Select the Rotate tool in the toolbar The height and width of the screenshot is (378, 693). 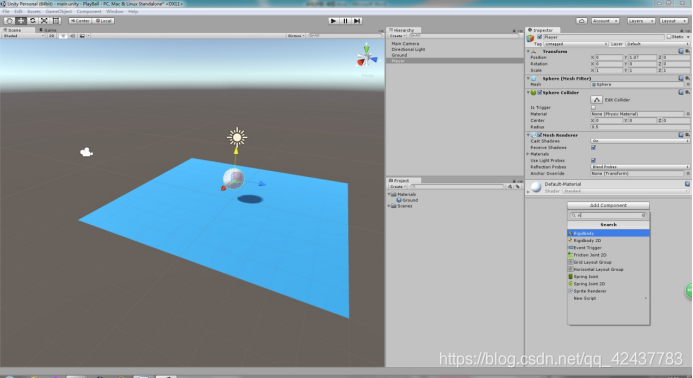[x=32, y=21]
